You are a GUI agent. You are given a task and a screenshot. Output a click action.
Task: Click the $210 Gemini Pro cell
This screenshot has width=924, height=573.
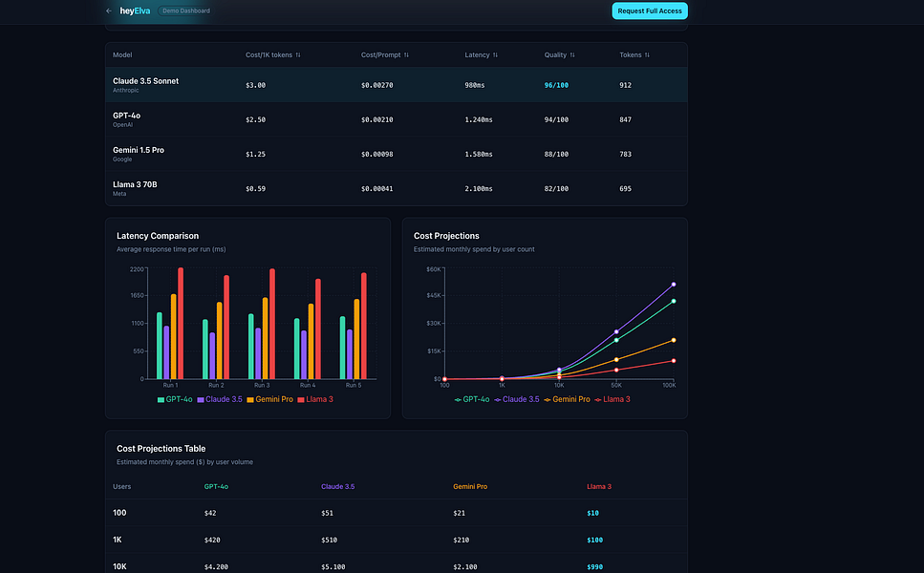coord(462,540)
